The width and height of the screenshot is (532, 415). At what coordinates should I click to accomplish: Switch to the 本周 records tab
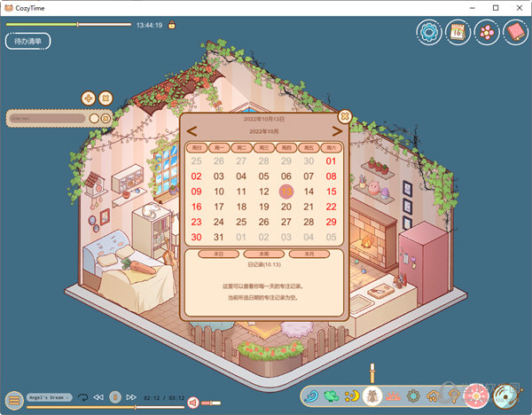tap(264, 254)
